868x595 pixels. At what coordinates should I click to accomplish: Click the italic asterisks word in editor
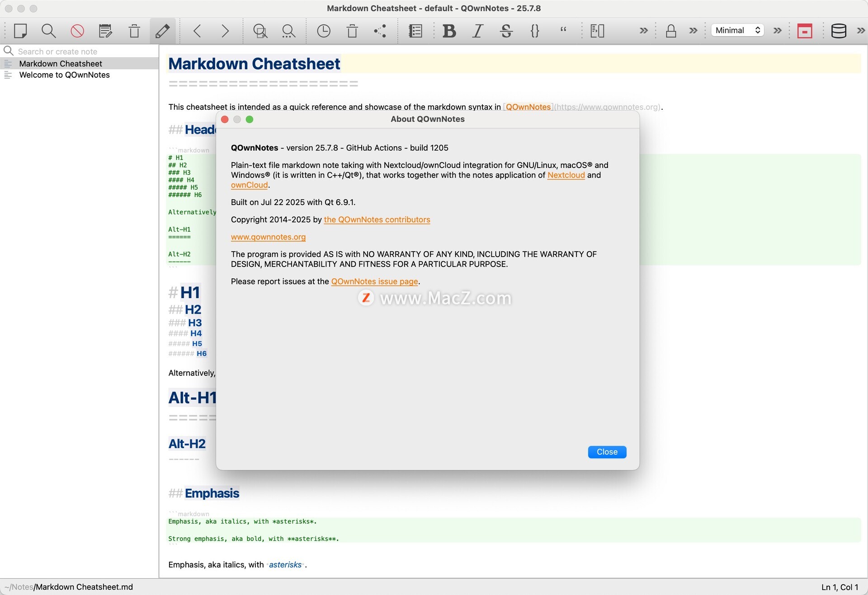285,565
